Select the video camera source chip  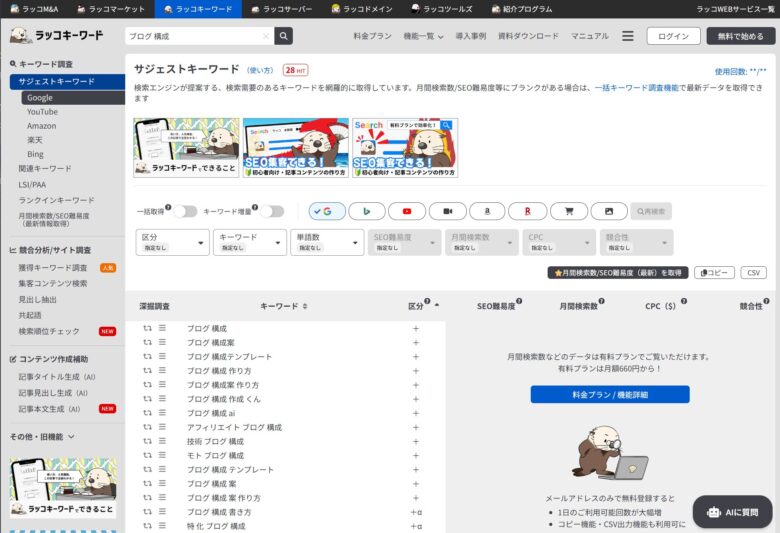448,212
